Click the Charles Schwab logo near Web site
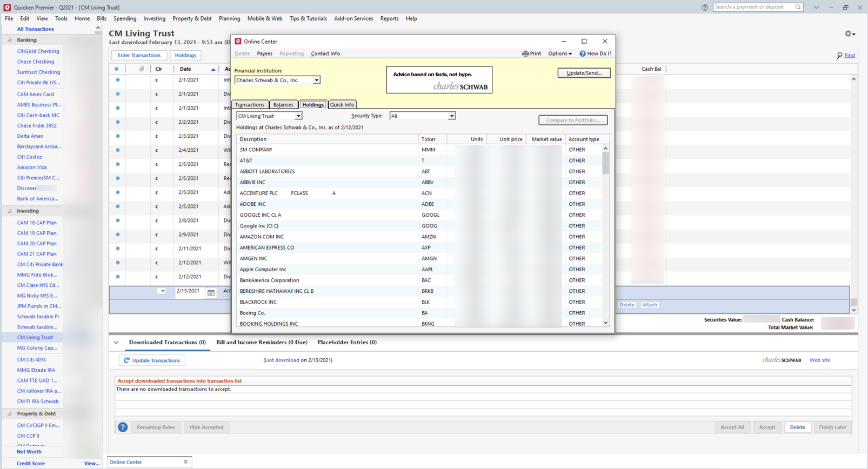Image resolution: width=868 pixels, height=469 pixels. [x=782, y=360]
